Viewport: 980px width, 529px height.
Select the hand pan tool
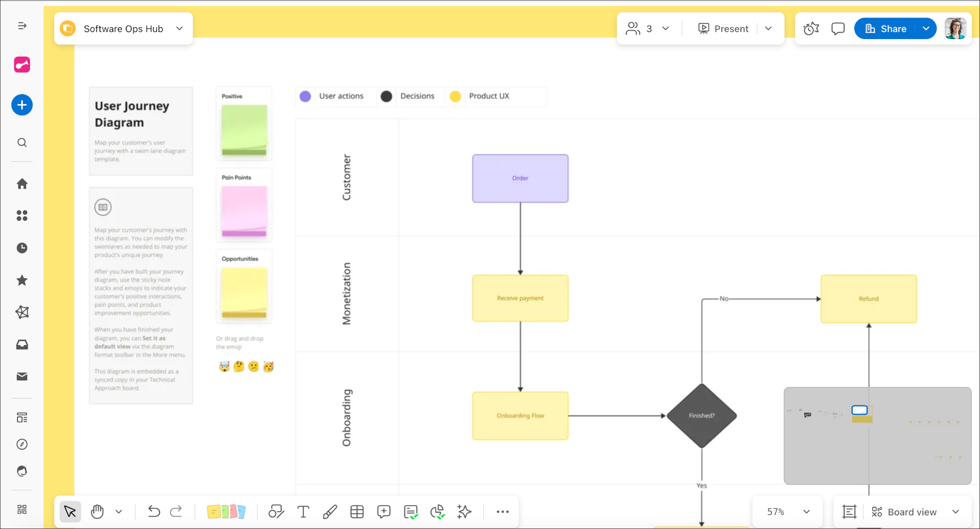(97, 512)
